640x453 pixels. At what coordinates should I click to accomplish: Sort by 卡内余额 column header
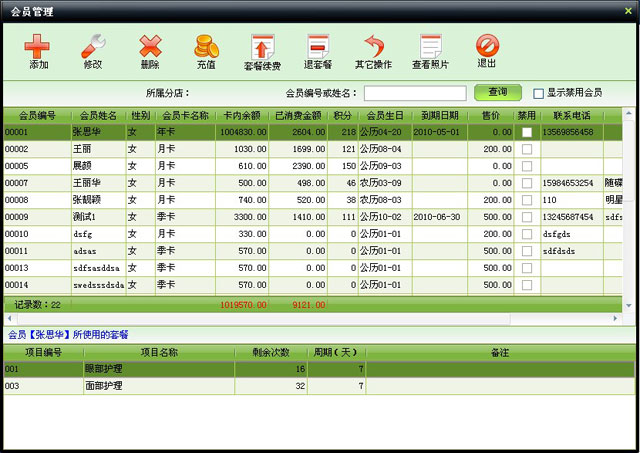(243, 115)
